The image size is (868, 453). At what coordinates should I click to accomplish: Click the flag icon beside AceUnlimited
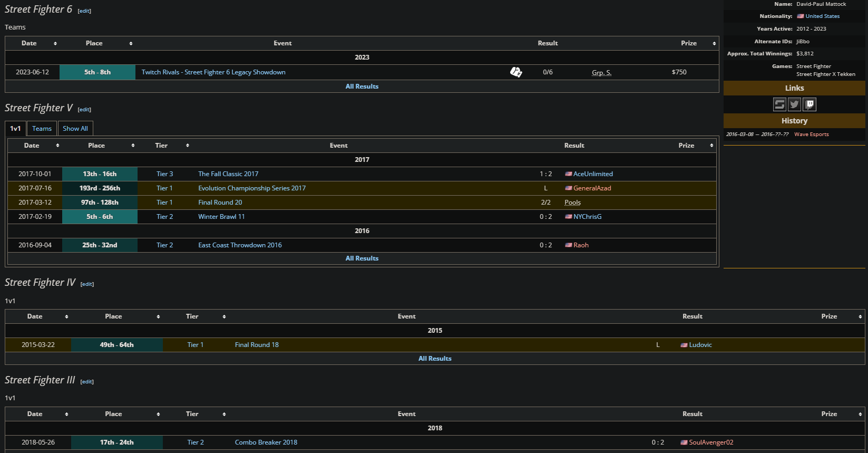coord(568,174)
